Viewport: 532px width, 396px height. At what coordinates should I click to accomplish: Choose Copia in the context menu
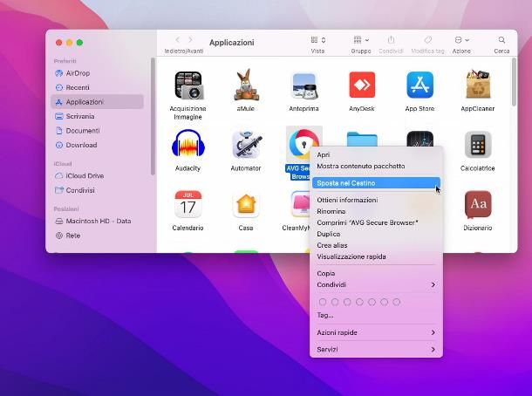[376, 274]
